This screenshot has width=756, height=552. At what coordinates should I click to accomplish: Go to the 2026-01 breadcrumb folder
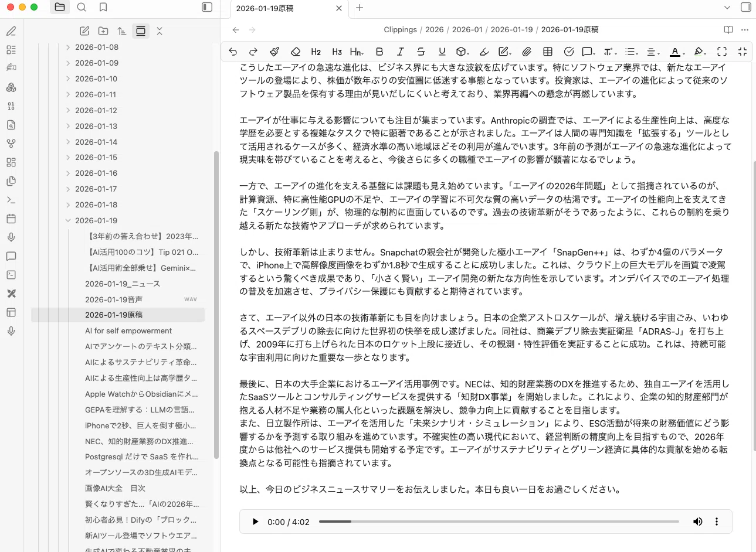point(467,29)
